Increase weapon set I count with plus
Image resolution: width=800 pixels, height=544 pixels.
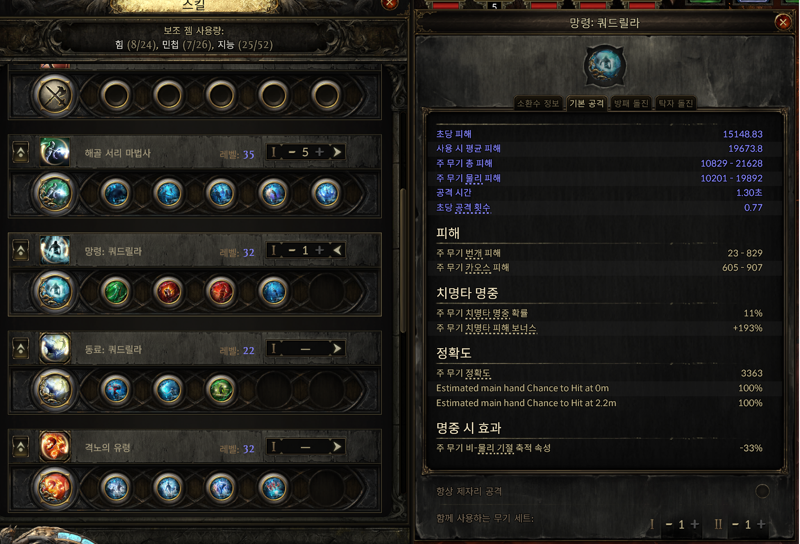pos(694,524)
